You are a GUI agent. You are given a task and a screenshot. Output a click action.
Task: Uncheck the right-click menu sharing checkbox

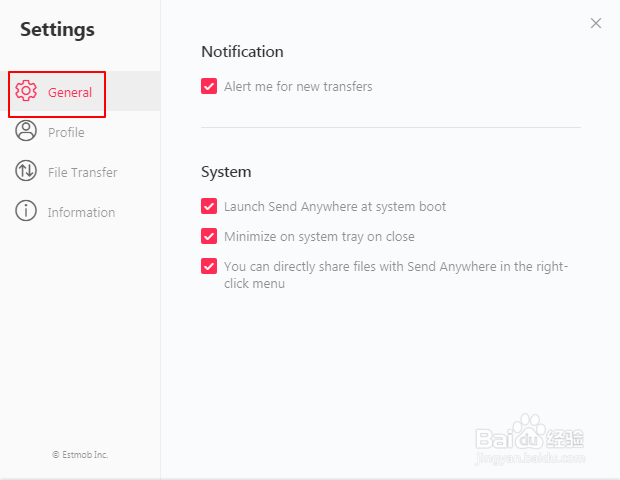tap(209, 266)
